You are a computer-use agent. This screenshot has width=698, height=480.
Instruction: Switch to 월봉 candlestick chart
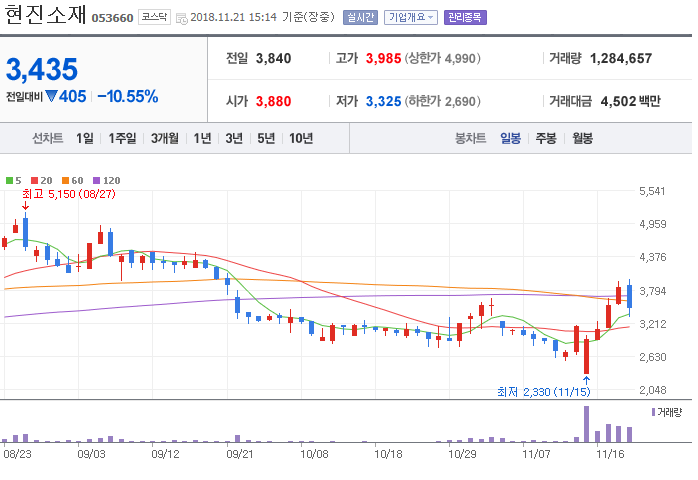(x=582, y=138)
